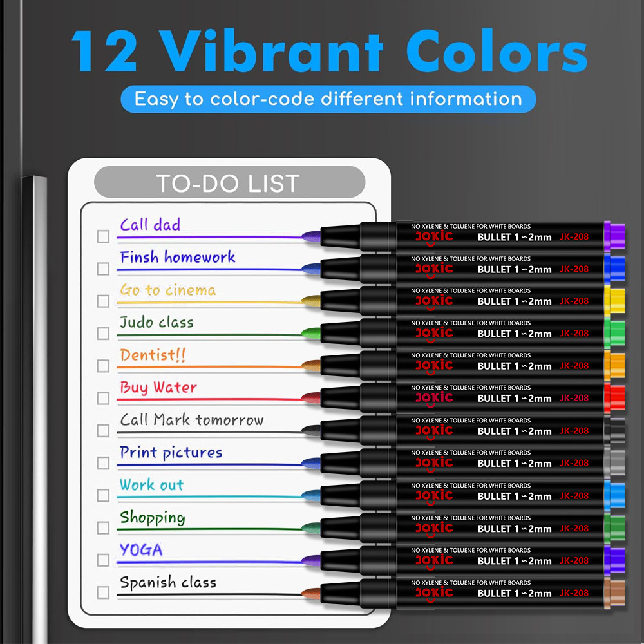Click the 'Easy to color-code different information' banner
644x644 pixels.
pos(328,99)
